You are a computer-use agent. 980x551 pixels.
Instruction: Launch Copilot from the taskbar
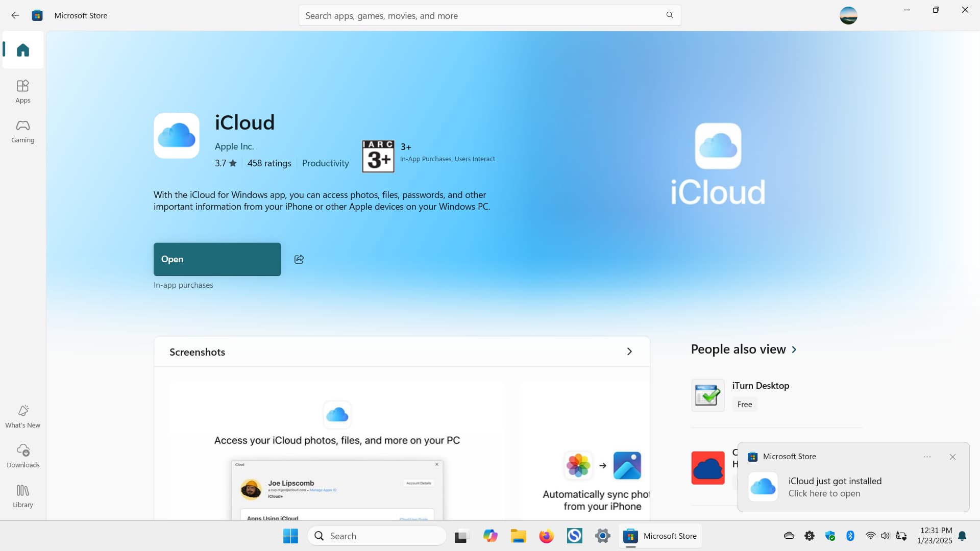pos(490,536)
